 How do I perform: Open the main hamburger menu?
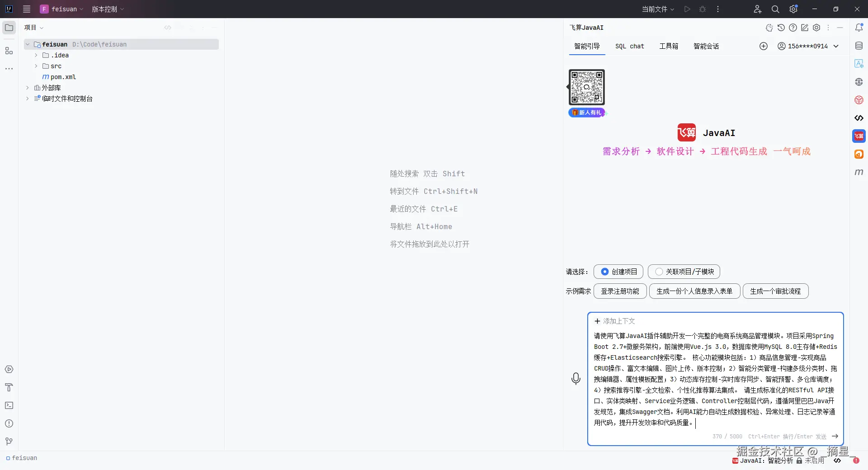pyautogui.click(x=27, y=9)
